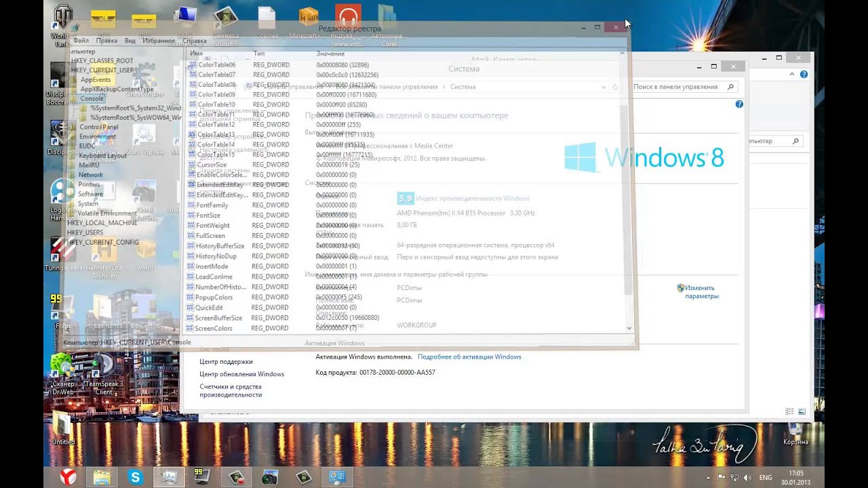Click the Индекс производительности Windows link
This screenshot has height=488, width=868.
(473, 199)
